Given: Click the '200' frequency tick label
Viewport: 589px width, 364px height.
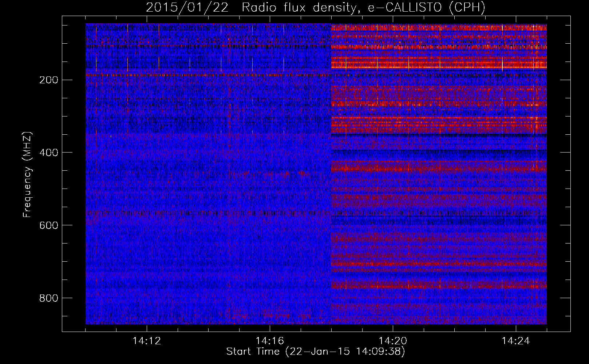Looking at the screenshot, I should pyautogui.click(x=48, y=80).
